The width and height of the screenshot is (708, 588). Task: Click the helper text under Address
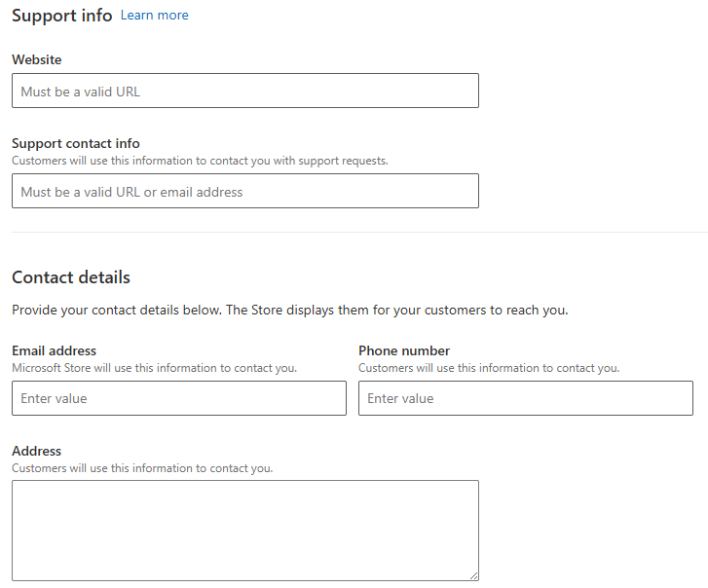pyautogui.click(x=142, y=468)
